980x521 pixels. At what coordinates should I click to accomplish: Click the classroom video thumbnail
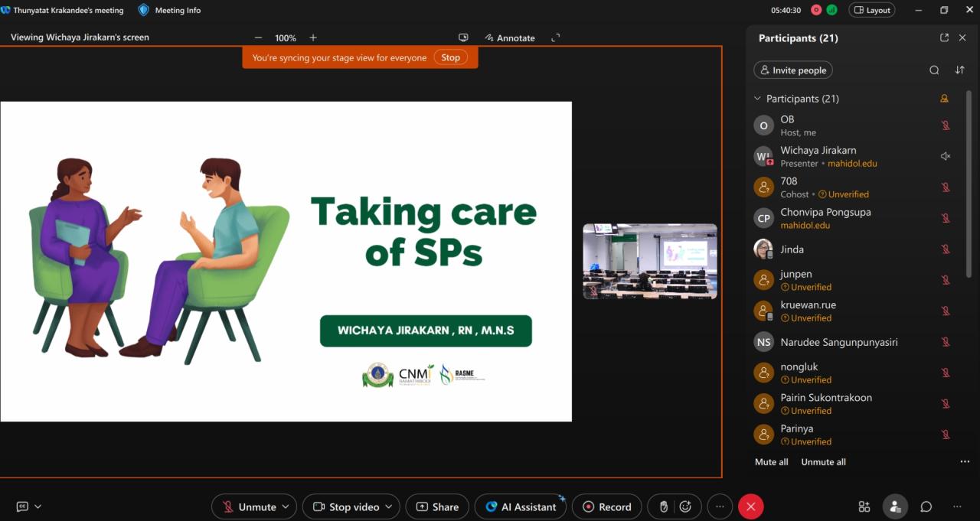click(x=649, y=261)
